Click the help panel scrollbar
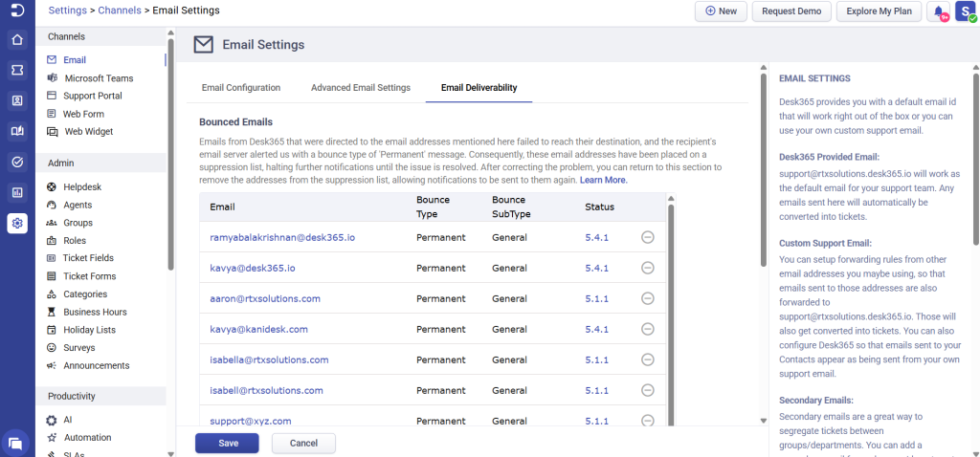 point(975,158)
